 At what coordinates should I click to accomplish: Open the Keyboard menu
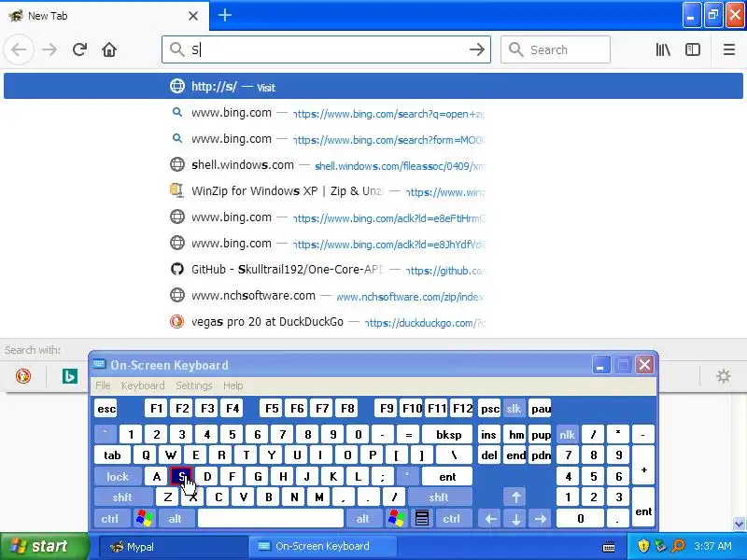click(143, 385)
